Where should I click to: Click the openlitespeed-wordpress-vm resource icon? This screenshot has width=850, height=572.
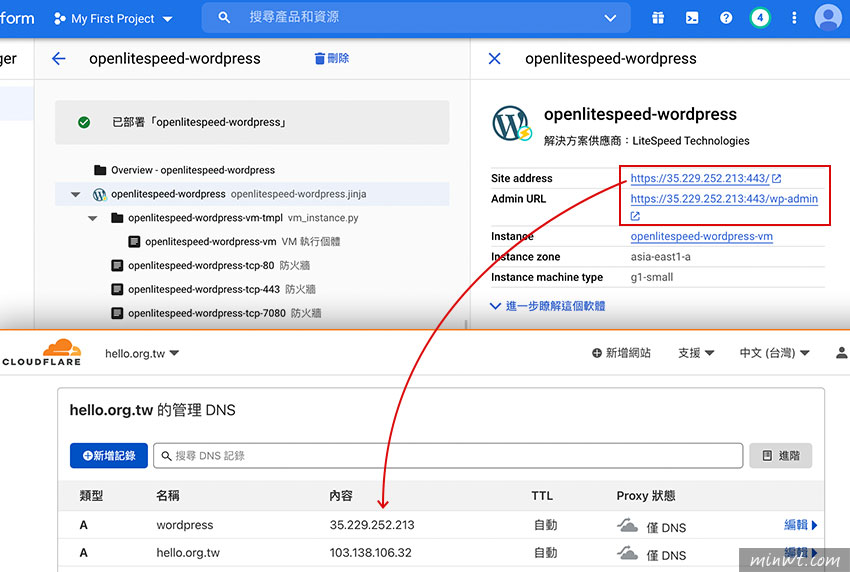pos(134,242)
